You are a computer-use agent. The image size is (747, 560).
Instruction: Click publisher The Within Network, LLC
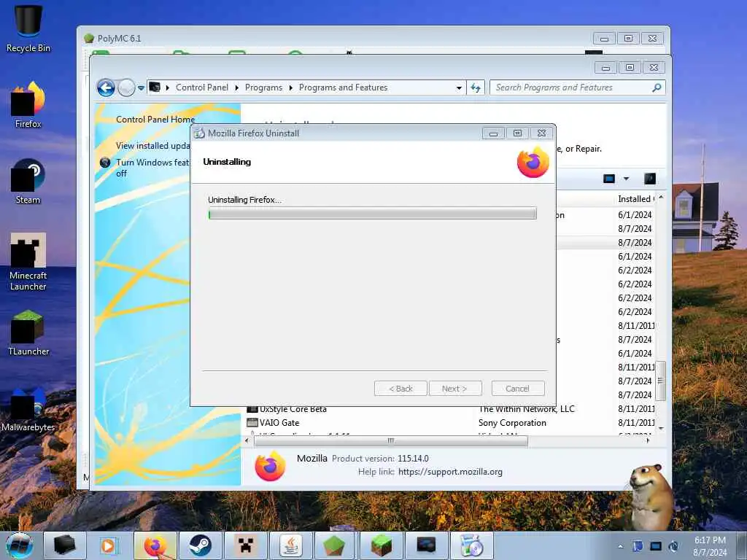(527, 409)
